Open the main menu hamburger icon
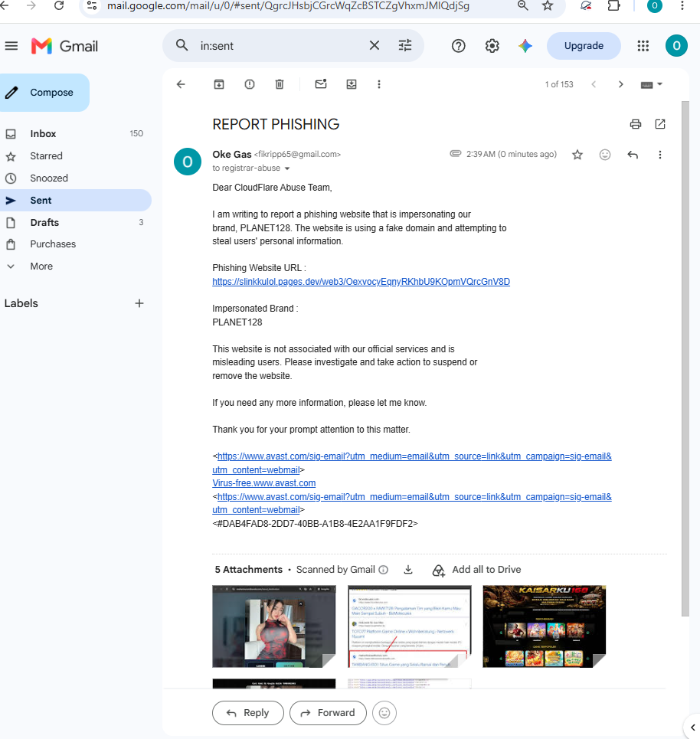This screenshot has height=739, width=700. [x=11, y=46]
